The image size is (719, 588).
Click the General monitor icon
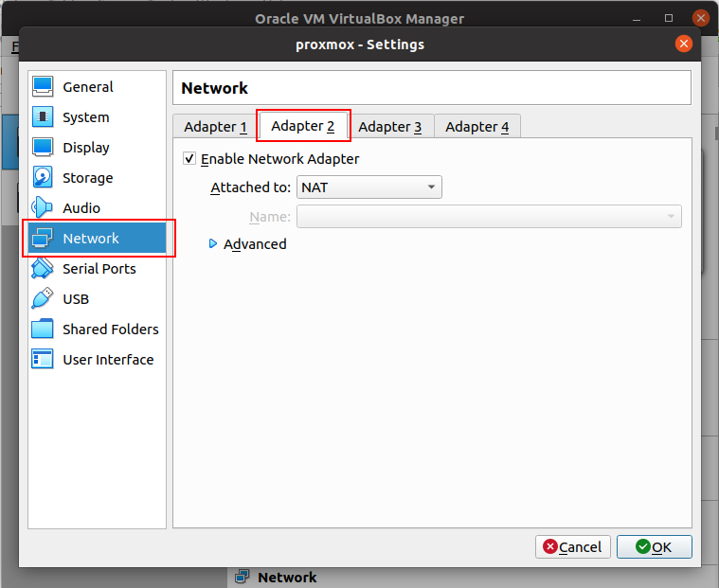pos(43,86)
